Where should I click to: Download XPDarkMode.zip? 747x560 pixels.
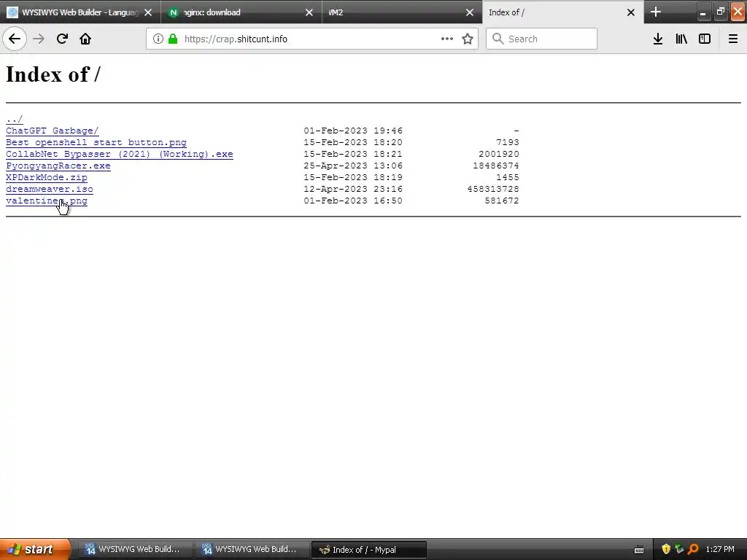[47, 177]
